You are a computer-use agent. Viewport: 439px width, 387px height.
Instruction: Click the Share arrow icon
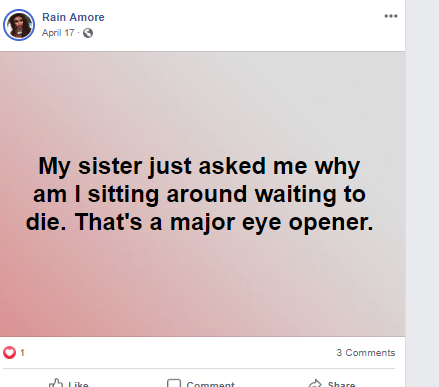point(315,383)
